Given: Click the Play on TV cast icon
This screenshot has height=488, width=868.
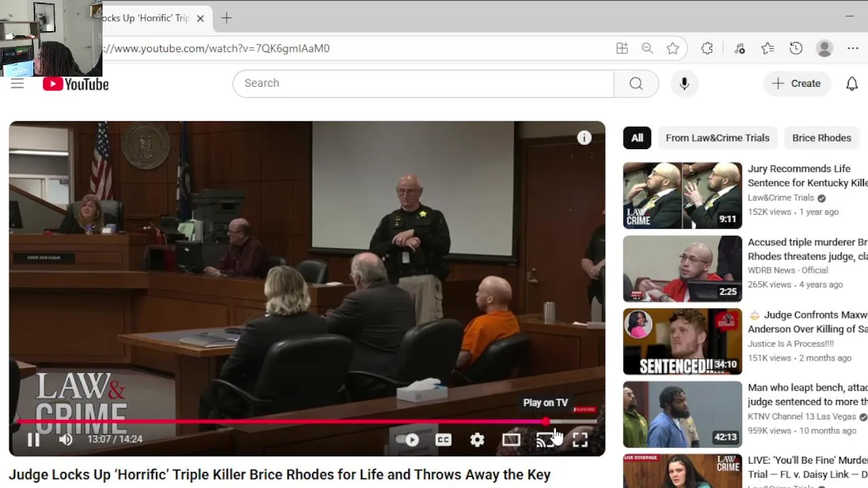Looking at the screenshot, I should [x=545, y=439].
